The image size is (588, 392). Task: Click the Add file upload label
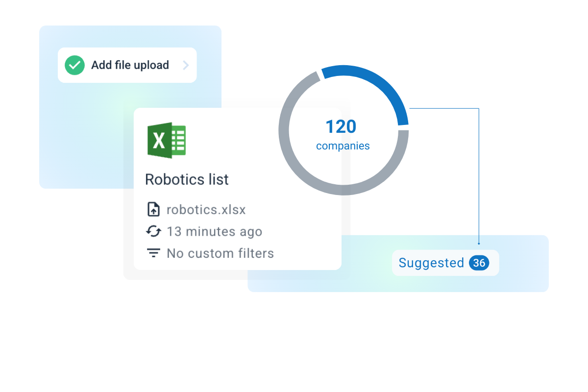click(130, 65)
